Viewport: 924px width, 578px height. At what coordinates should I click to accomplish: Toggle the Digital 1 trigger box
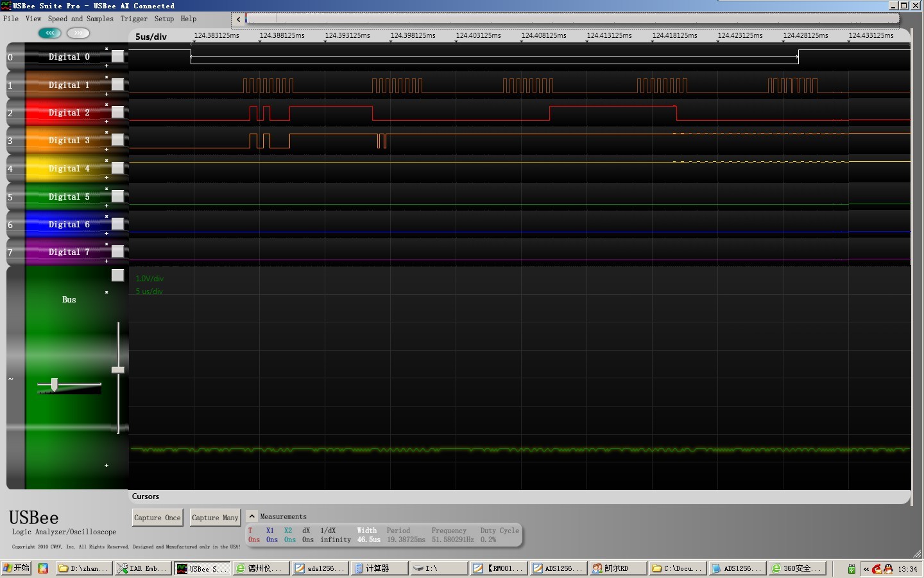tap(118, 84)
